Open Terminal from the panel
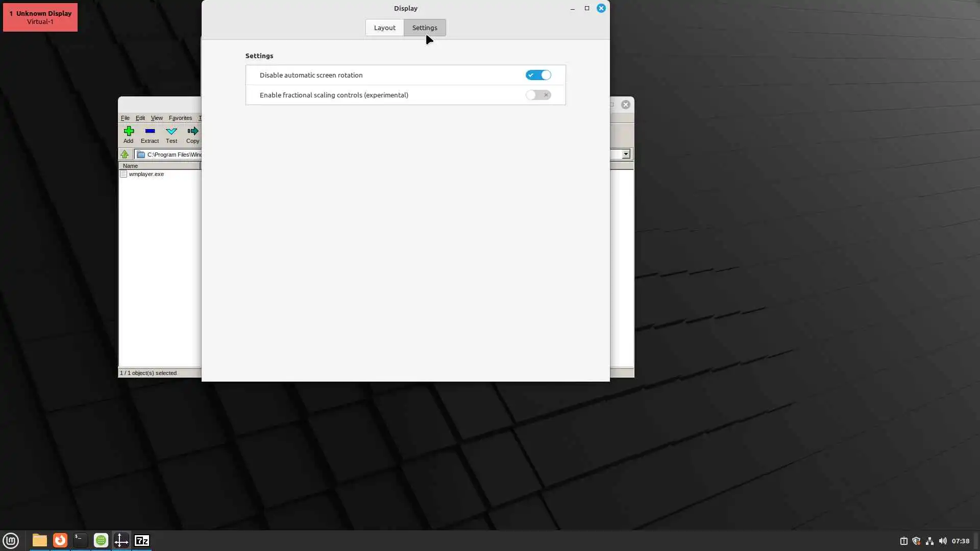This screenshot has height=551, width=980. [80, 540]
